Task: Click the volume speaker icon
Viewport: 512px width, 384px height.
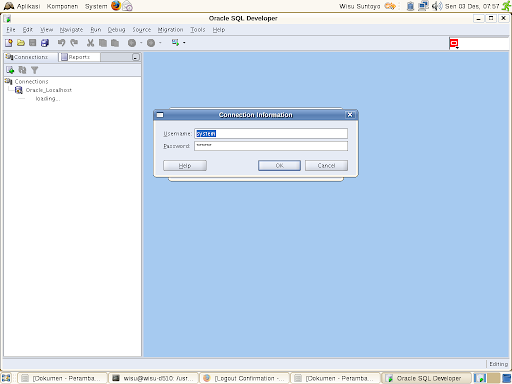Action: coord(437,6)
